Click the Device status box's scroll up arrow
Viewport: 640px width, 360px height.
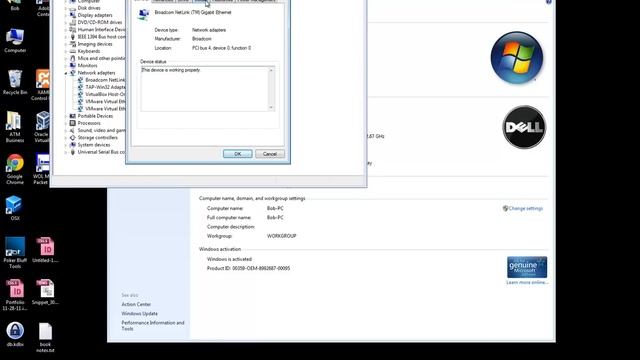[271, 71]
